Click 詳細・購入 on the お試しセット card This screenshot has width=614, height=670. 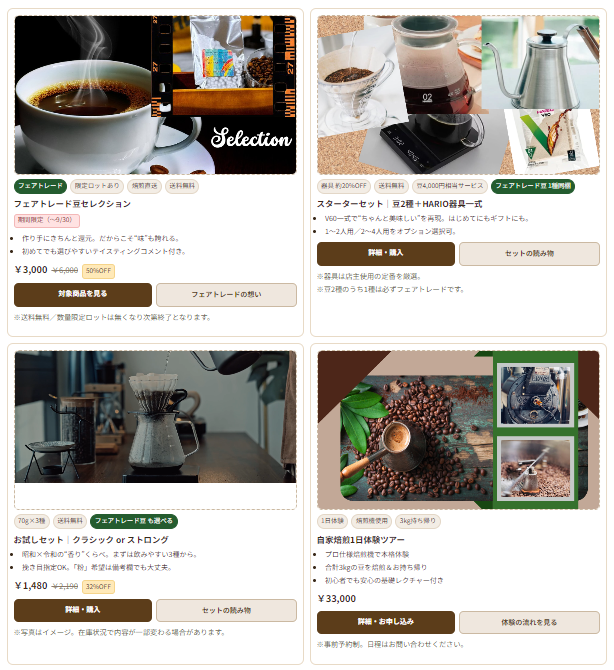(x=83, y=610)
